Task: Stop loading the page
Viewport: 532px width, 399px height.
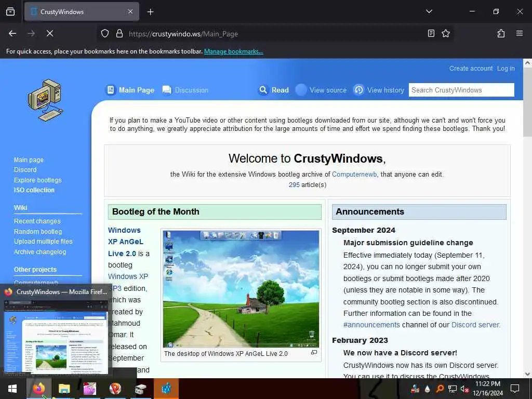Action: (x=50, y=33)
